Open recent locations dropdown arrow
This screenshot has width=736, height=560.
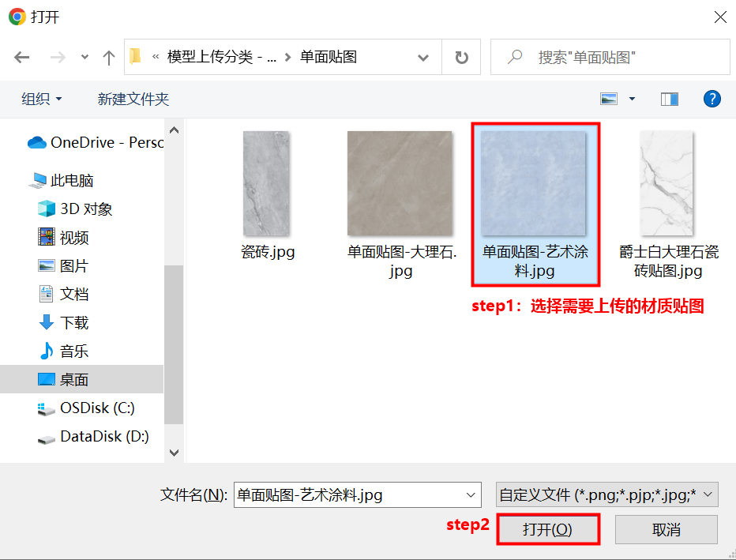point(84,58)
